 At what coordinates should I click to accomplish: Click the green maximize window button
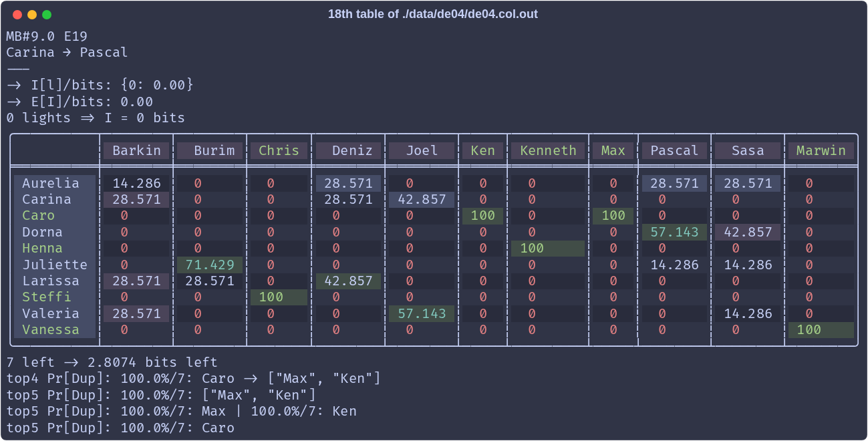coord(47,15)
